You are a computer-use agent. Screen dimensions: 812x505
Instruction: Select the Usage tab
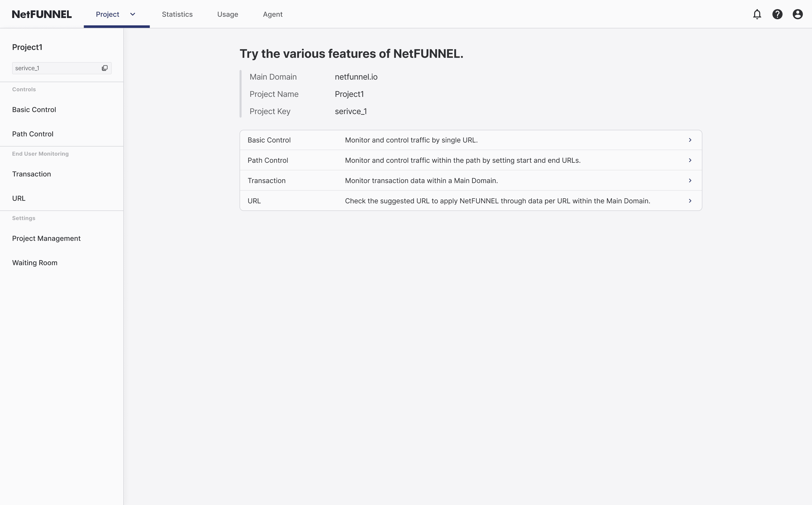click(228, 14)
